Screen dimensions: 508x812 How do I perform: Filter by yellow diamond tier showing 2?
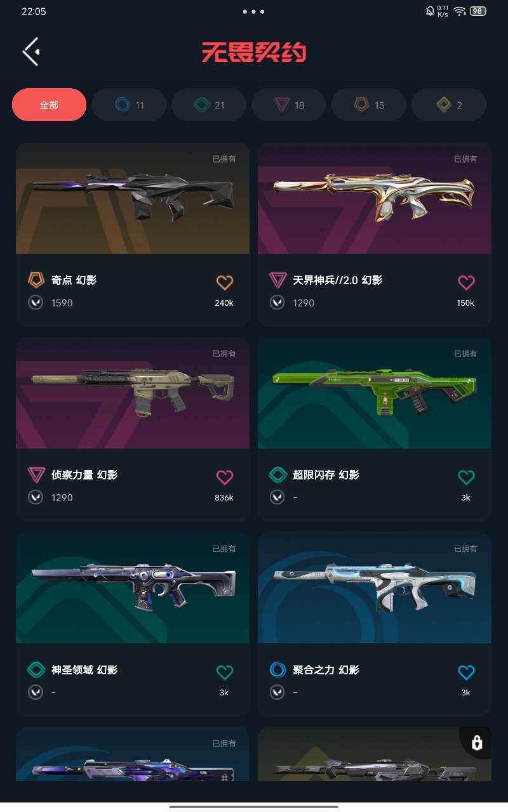point(449,105)
